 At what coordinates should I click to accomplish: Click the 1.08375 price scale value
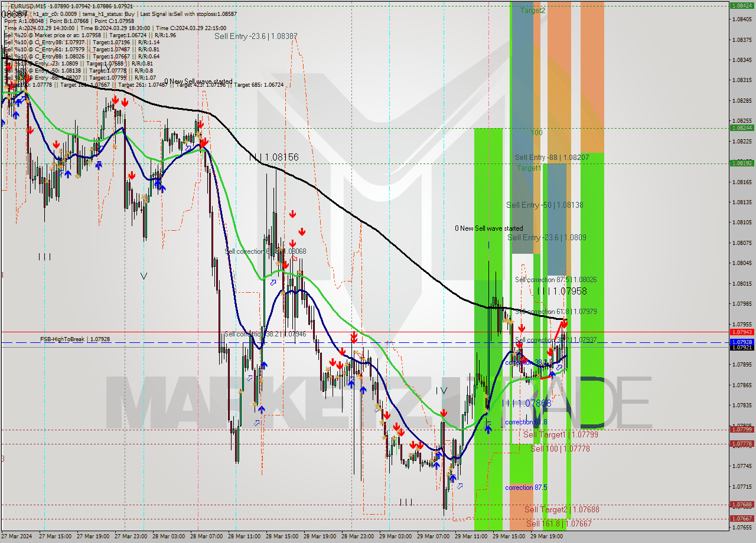(742, 40)
